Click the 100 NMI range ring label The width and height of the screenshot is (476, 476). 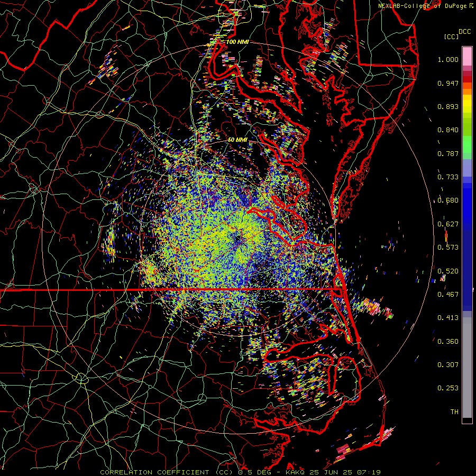point(237,42)
